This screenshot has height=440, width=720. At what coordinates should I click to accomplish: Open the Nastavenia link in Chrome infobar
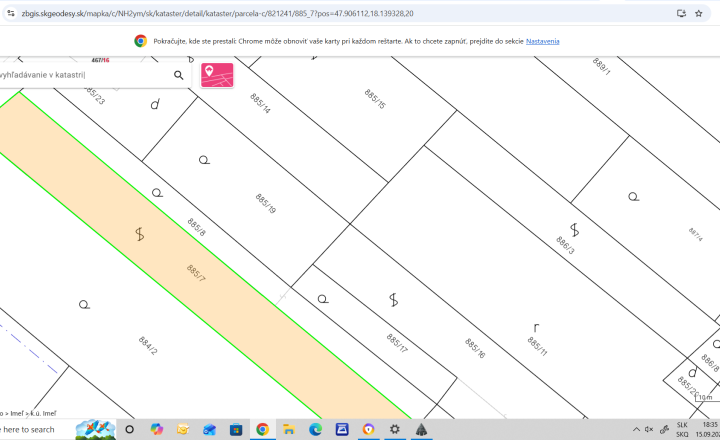pyautogui.click(x=542, y=41)
